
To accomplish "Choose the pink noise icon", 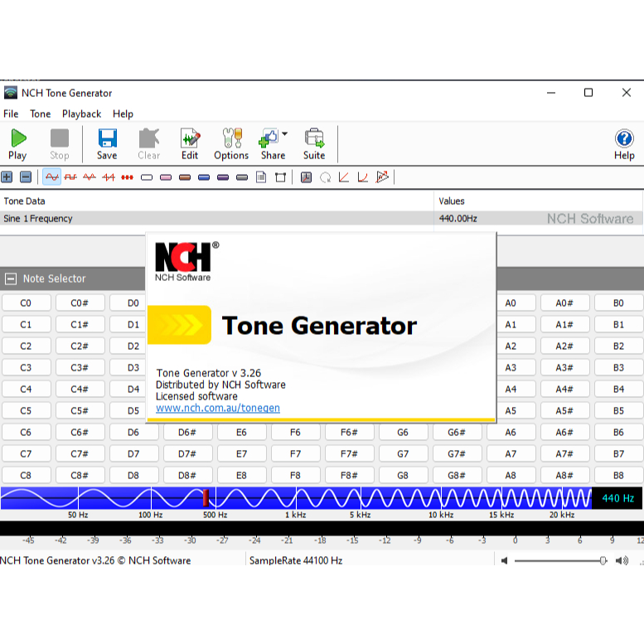I will [166, 177].
